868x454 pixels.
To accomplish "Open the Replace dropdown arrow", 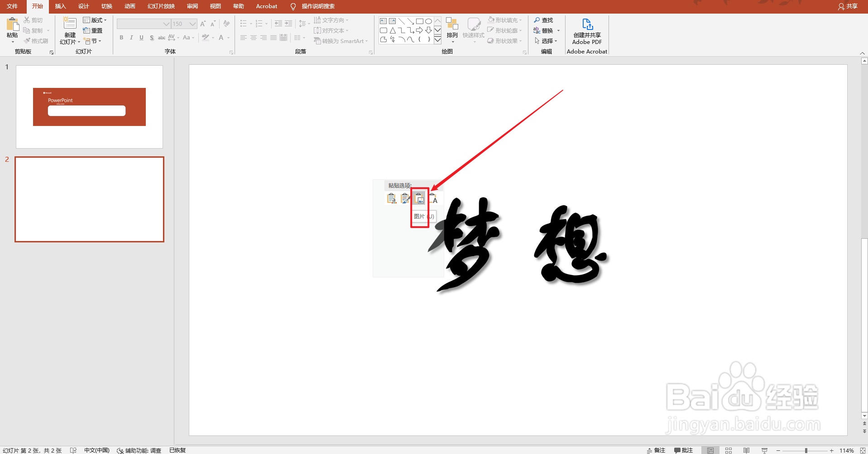I will (x=558, y=30).
